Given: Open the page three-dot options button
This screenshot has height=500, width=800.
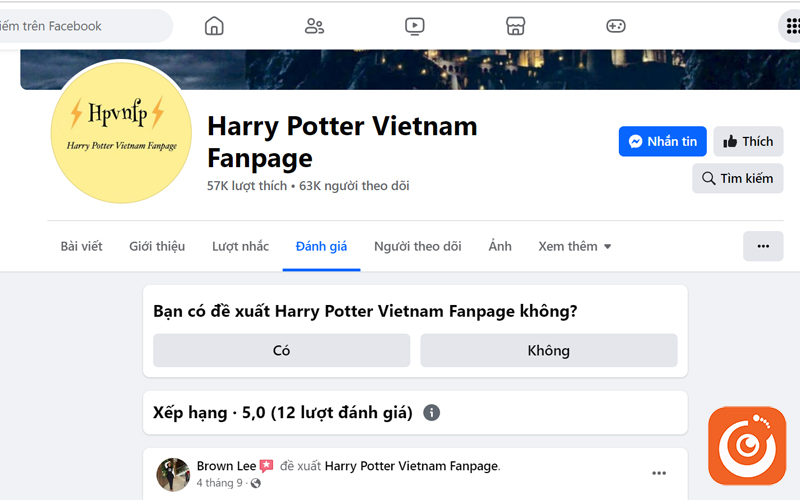Looking at the screenshot, I should [763, 246].
